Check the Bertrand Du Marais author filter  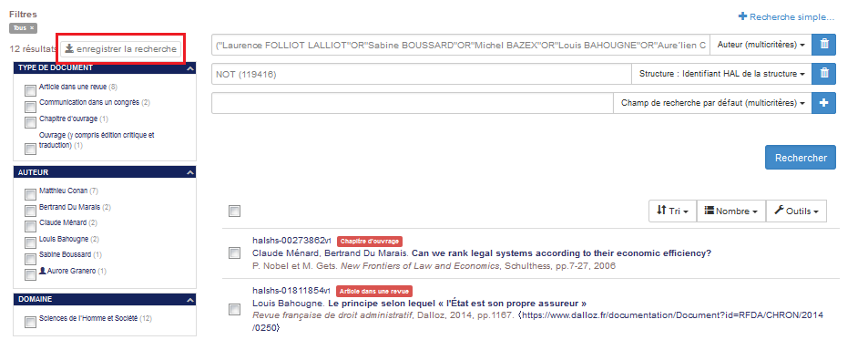[x=31, y=211]
